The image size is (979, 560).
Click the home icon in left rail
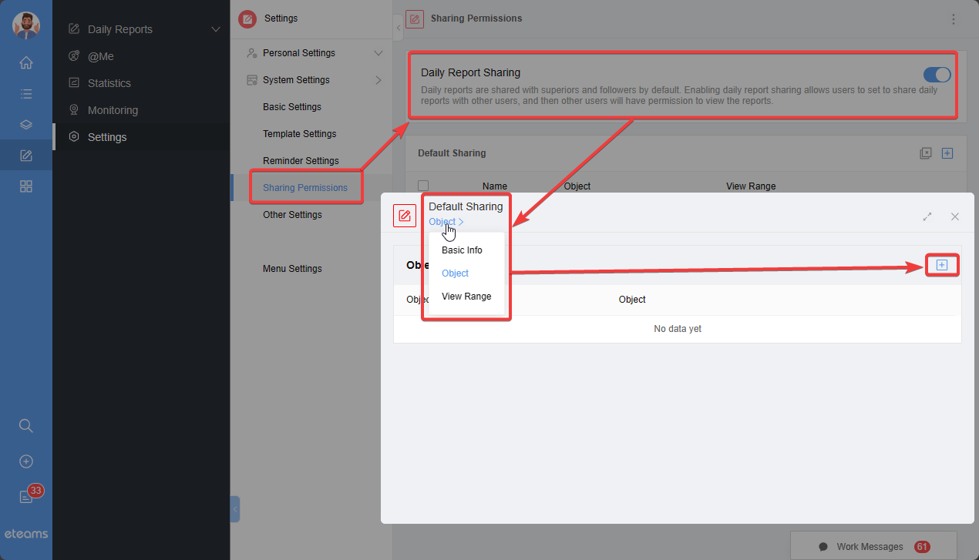coord(26,63)
